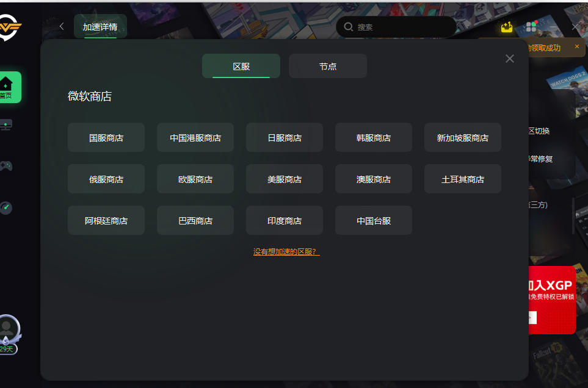Select 中国台服 region
This screenshot has width=588, height=388.
(374, 221)
